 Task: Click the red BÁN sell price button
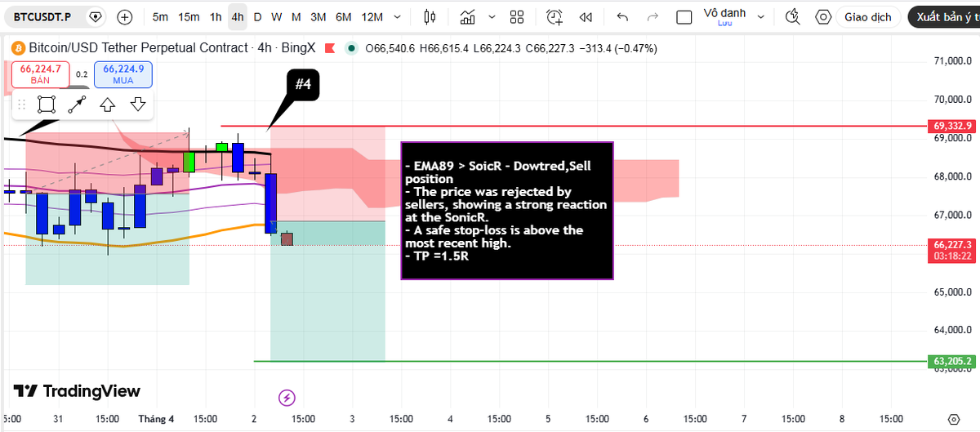click(x=41, y=74)
